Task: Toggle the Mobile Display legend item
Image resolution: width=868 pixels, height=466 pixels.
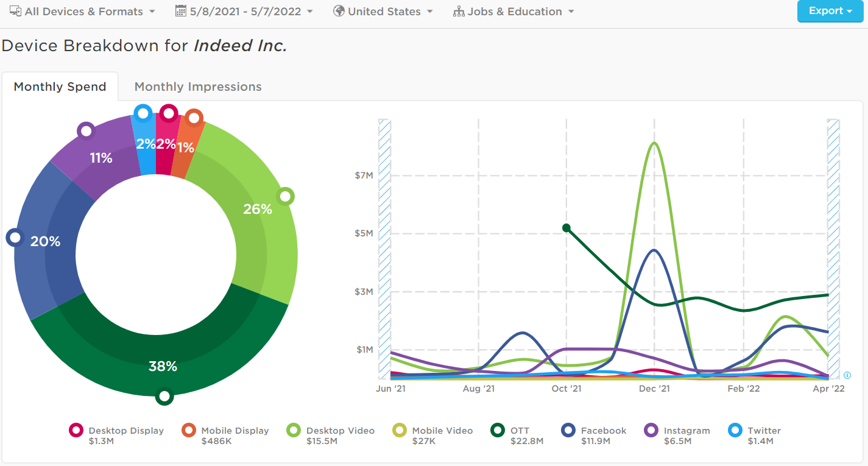Action: [225, 435]
